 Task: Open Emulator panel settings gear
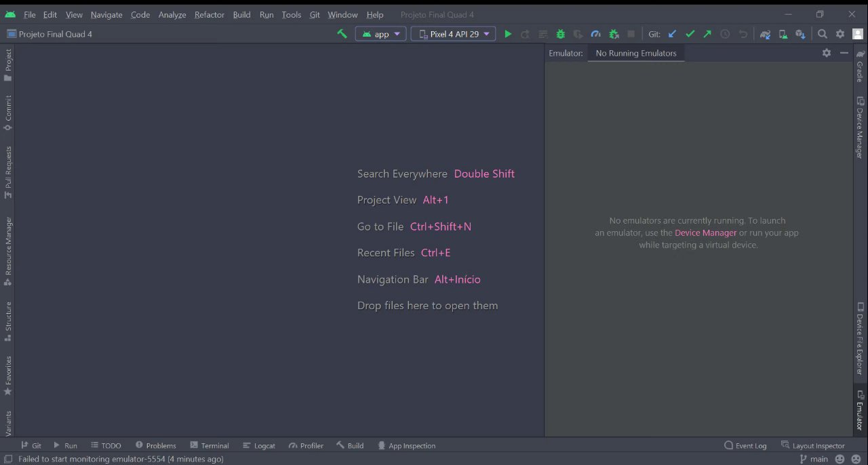pyautogui.click(x=826, y=53)
